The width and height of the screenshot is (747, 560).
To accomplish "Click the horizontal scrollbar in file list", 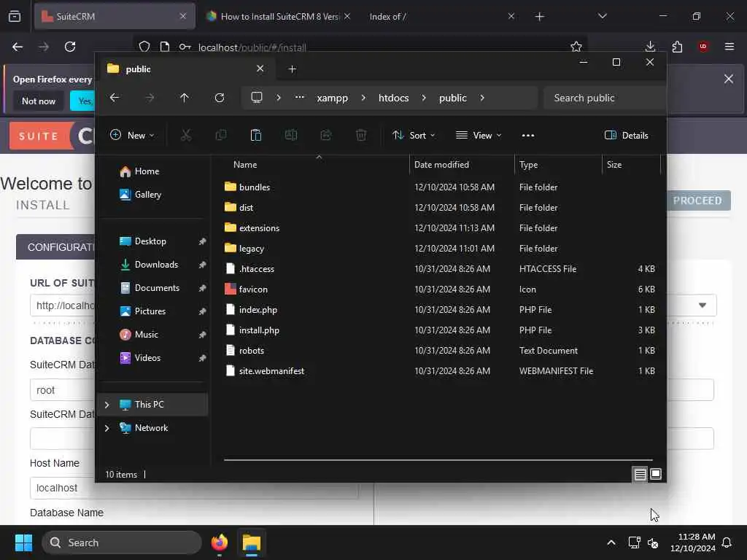I will tap(438, 460).
